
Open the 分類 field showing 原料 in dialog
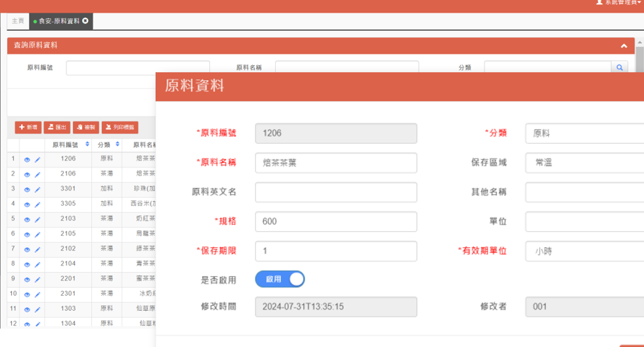click(x=584, y=133)
